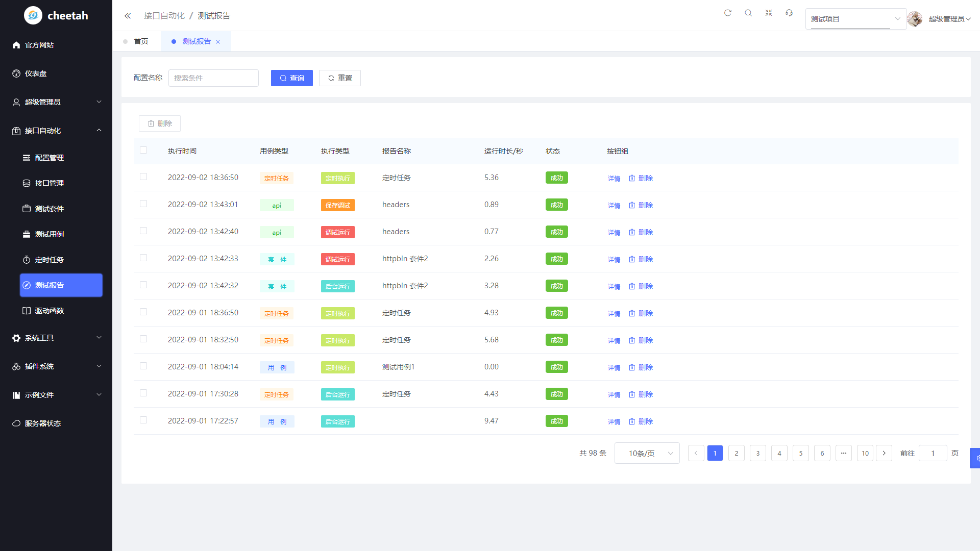
Task: Open 定时任务 in sidebar menu
Action: click(49, 260)
